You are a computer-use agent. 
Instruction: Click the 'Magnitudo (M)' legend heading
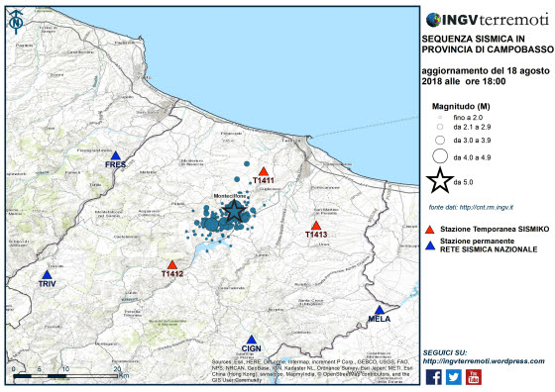[461, 106]
